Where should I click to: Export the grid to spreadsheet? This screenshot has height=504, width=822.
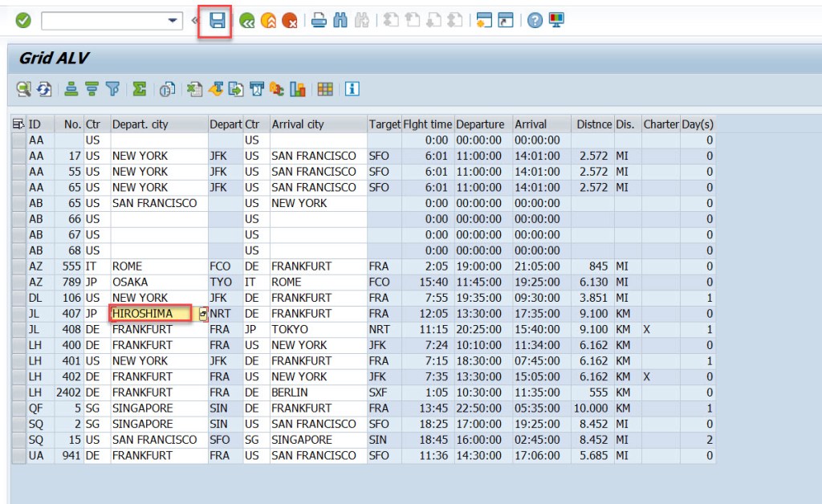click(x=193, y=90)
